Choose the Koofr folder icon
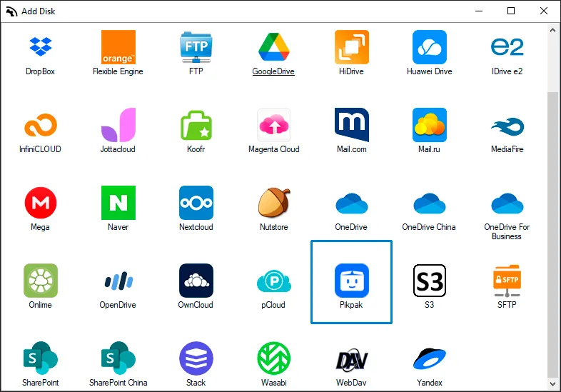Viewport: 561px width, 392px height. click(196, 125)
